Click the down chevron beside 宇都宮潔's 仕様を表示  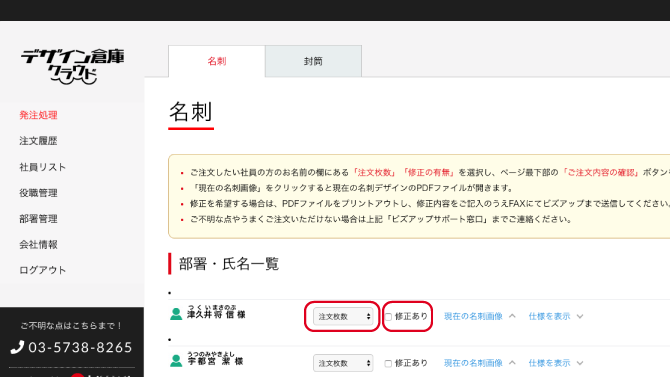tap(580, 363)
